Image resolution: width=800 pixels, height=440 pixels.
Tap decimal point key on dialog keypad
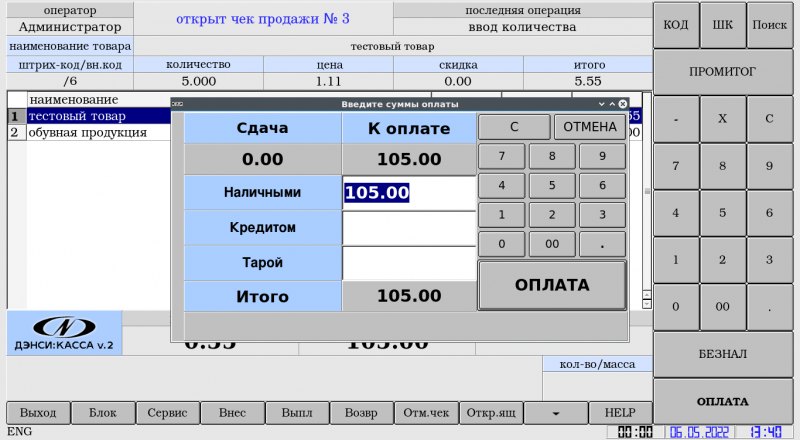[x=603, y=244]
